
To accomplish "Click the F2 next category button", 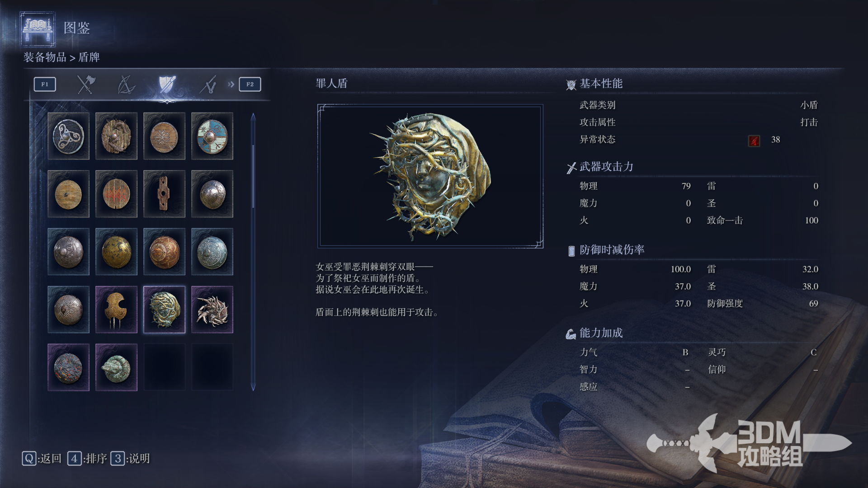I will (250, 84).
